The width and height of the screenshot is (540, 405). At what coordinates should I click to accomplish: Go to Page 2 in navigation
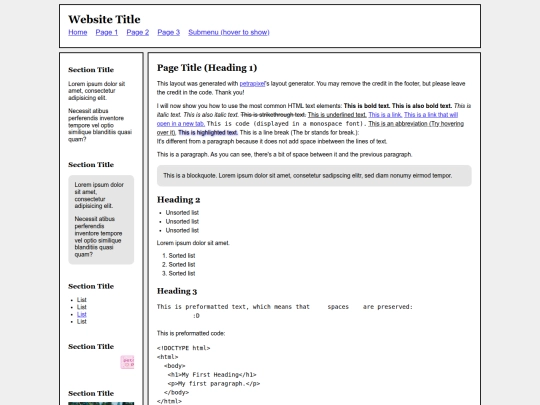coord(138,32)
